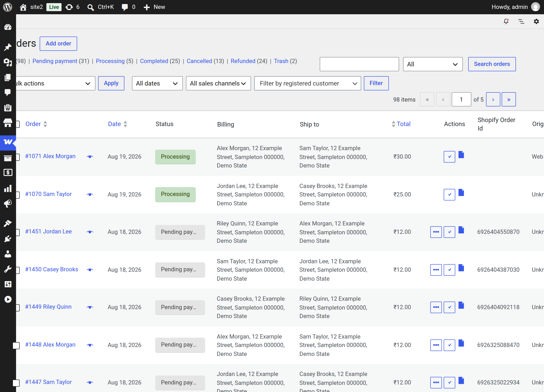Open the All search-field dropdown
544x392 pixels.
pyautogui.click(x=433, y=64)
